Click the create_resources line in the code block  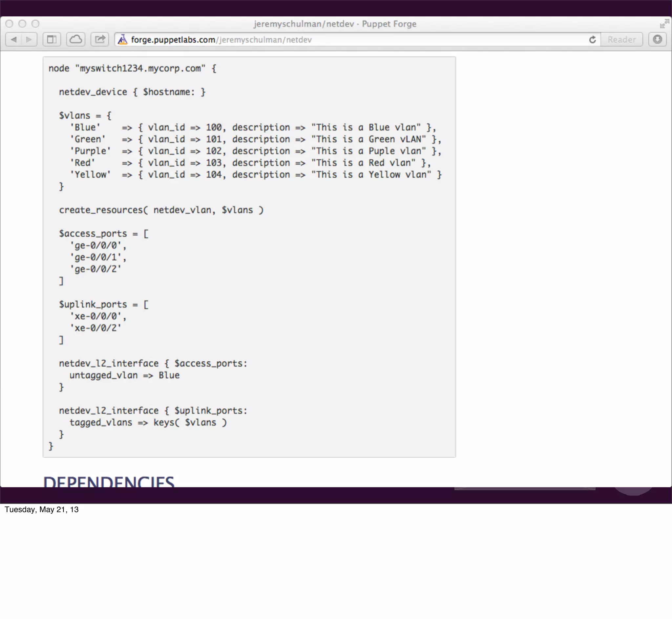[x=161, y=210]
